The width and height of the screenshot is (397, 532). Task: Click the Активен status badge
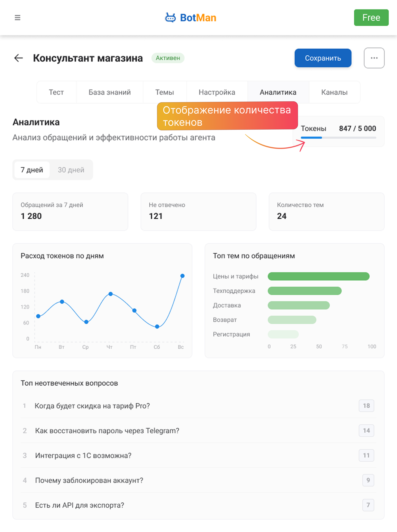[x=168, y=58]
